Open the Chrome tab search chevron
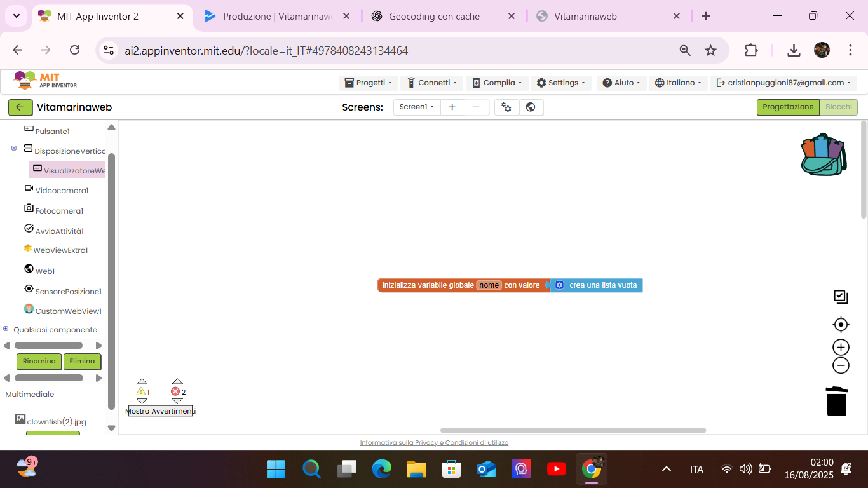The image size is (868, 488). 16,16
